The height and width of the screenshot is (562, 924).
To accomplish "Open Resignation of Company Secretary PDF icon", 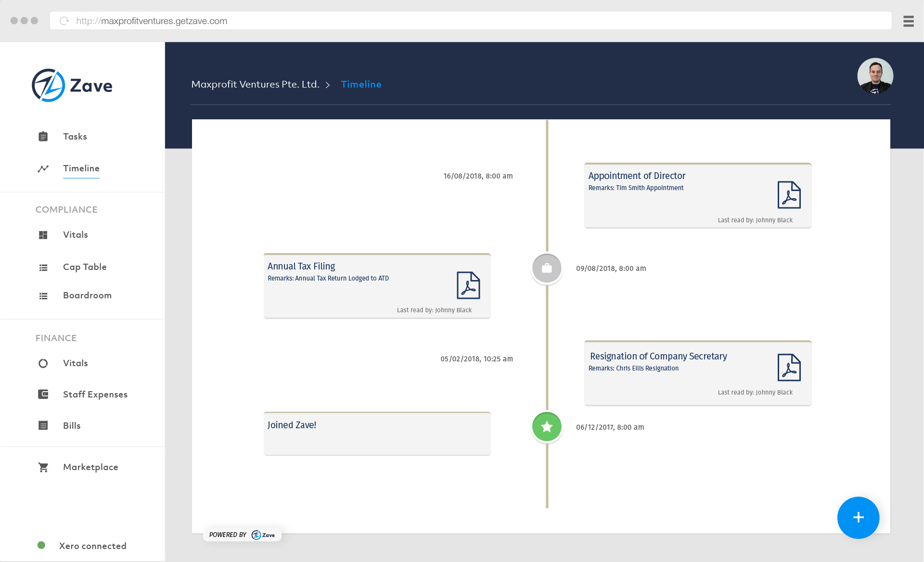I will click(x=789, y=368).
